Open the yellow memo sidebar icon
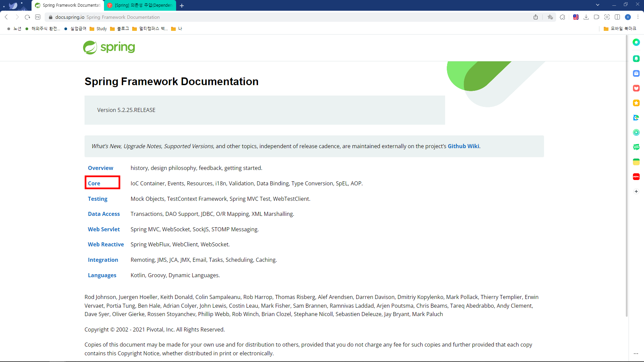644x362 pixels. 636,162
